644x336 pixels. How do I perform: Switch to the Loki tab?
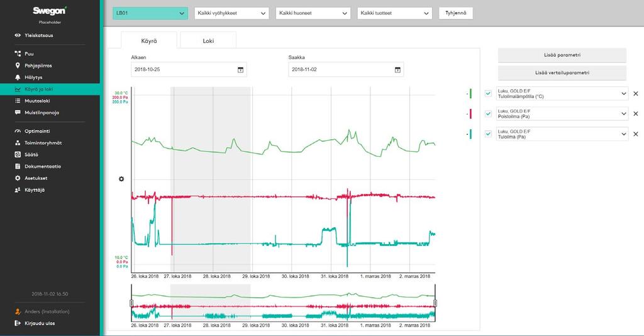coord(208,41)
